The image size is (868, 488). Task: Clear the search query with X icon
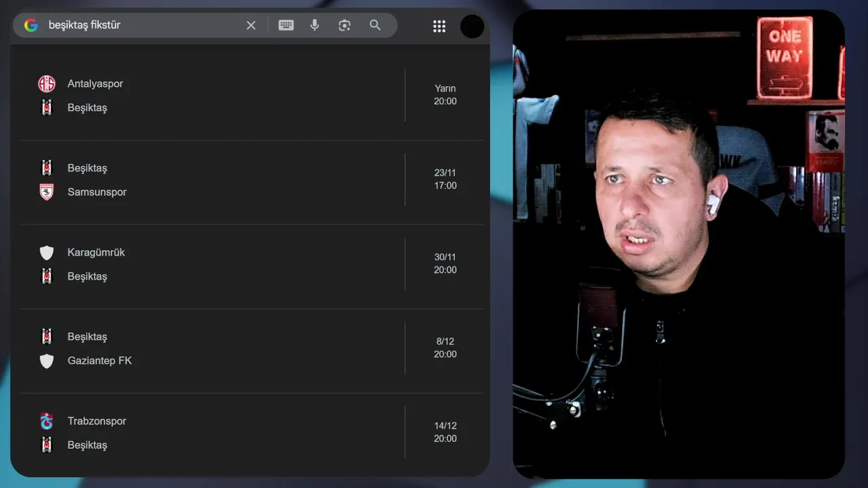[251, 25]
